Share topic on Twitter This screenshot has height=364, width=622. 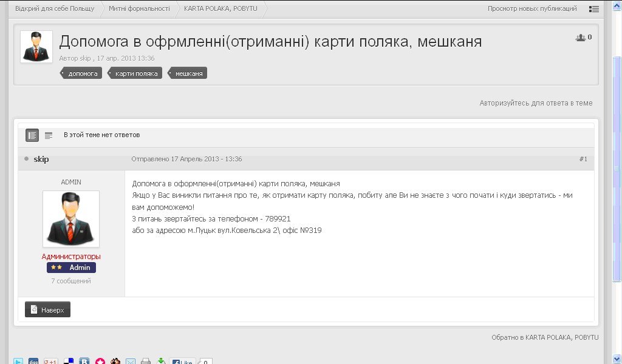pos(19,362)
